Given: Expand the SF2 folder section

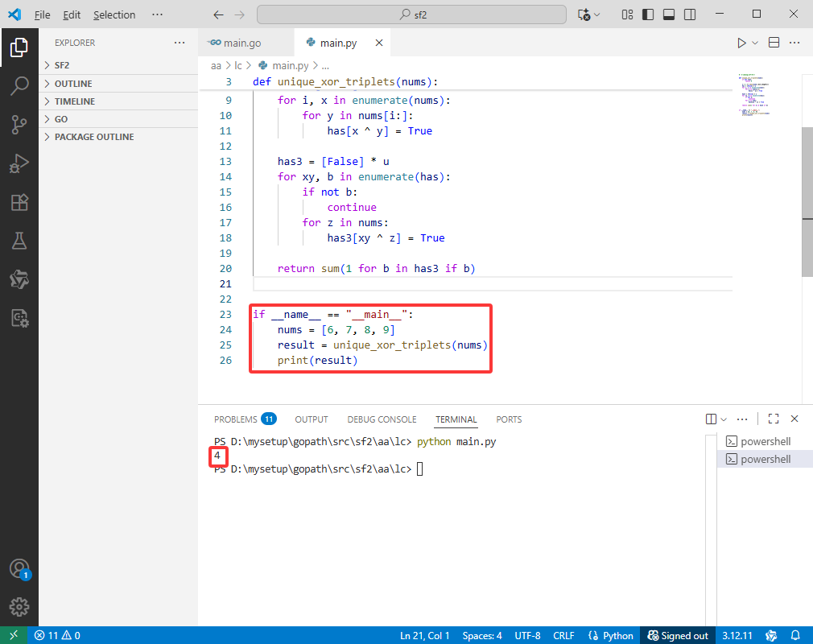Looking at the screenshot, I should tap(119, 65).
